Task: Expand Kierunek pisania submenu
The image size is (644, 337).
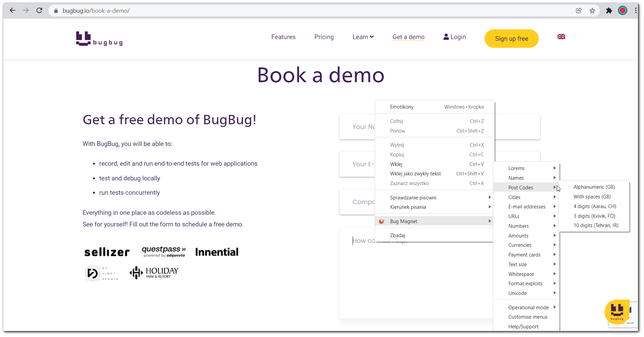Action: (x=434, y=207)
